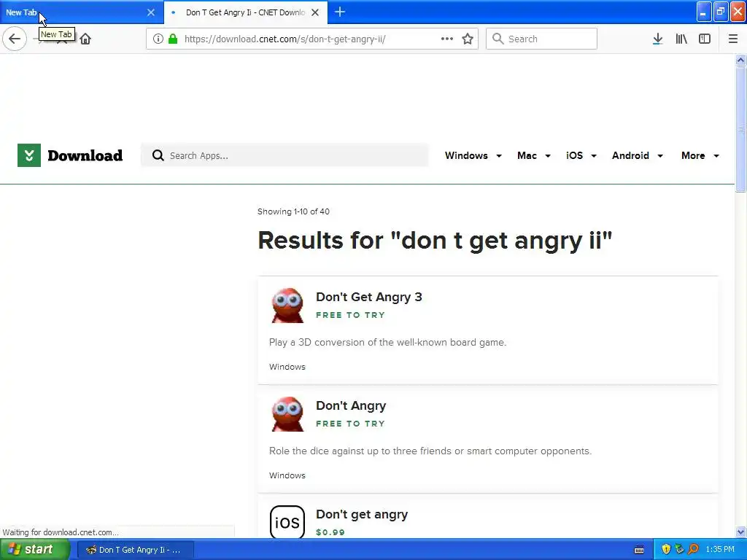
Task: Click the vertical scrollbar thumb
Action: pos(740,128)
